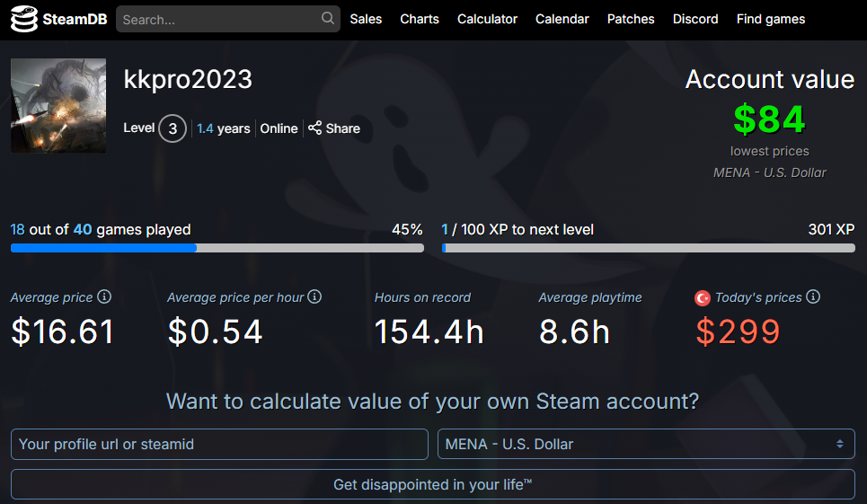Click the games played progress bar

[x=217, y=248]
